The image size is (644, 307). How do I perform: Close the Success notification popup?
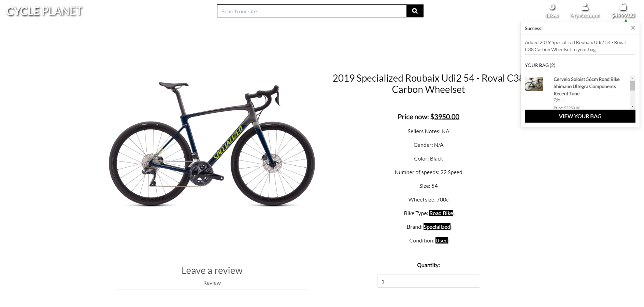pyautogui.click(x=633, y=28)
